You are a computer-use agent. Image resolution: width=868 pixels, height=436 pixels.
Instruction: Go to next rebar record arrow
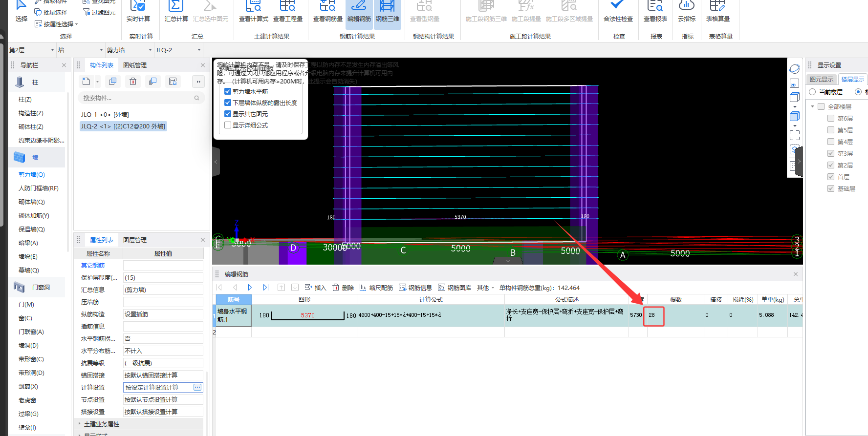point(250,288)
